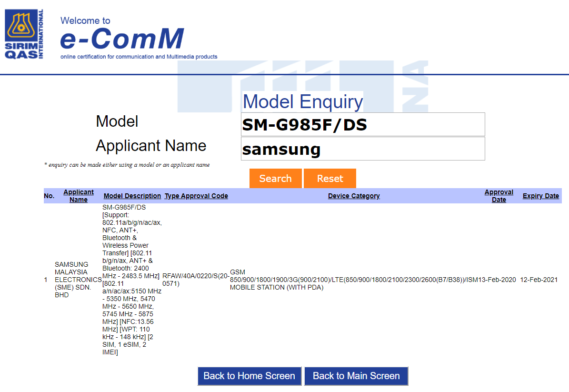Click the Model Enquiry heading

(303, 102)
